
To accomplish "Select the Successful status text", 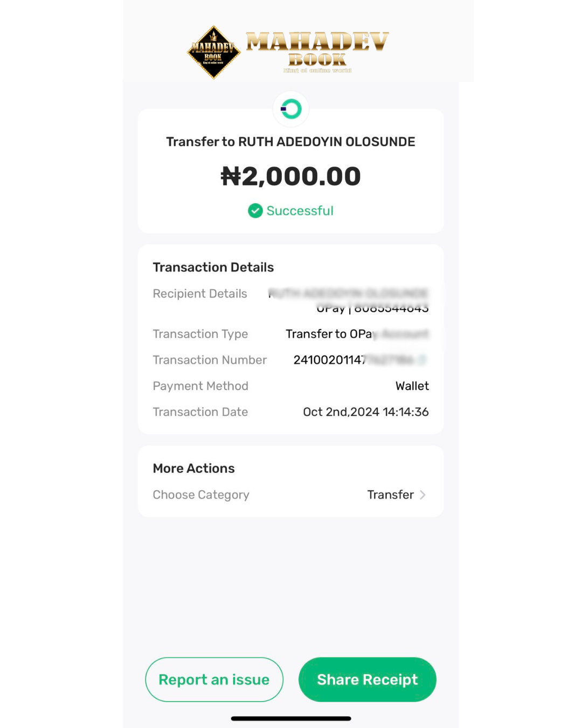I will pyautogui.click(x=300, y=211).
